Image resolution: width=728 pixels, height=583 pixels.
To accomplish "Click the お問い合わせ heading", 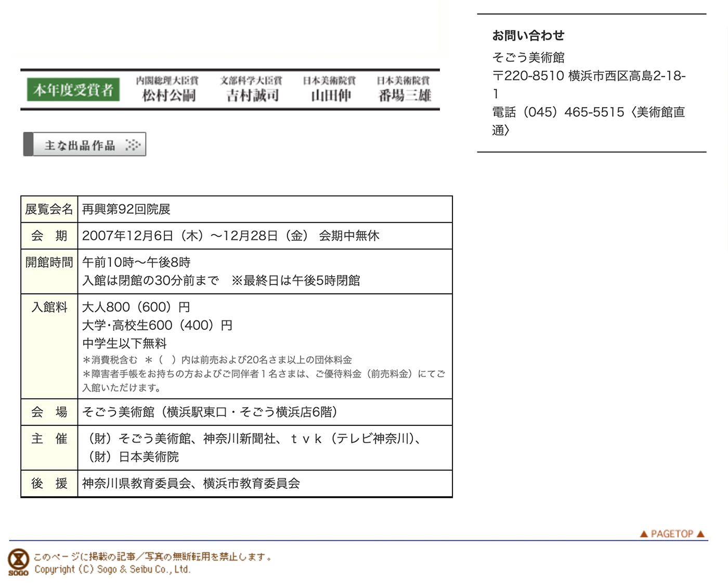I will pos(528,35).
